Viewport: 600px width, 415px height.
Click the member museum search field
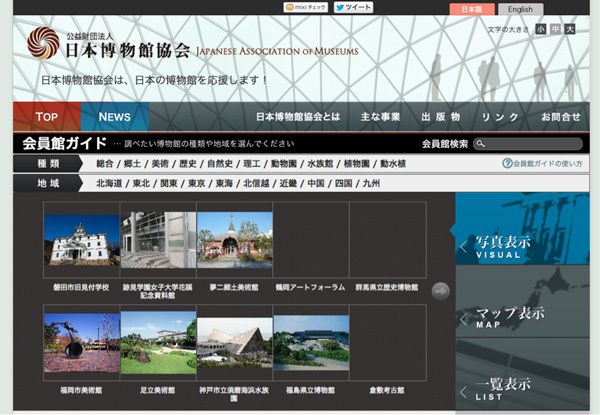point(528,144)
